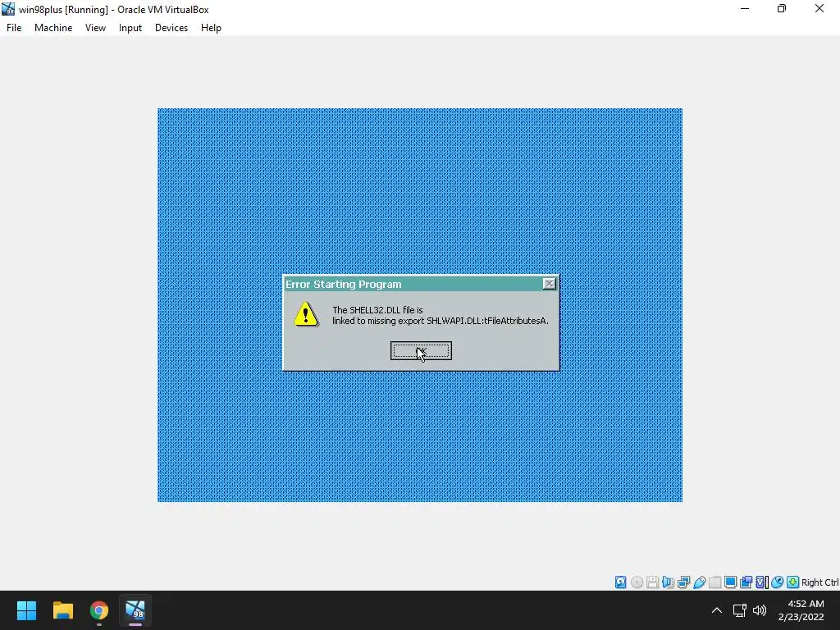Click the floppy disk status icon
Image resolution: width=840 pixels, height=630 pixels.
pos(652,582)
